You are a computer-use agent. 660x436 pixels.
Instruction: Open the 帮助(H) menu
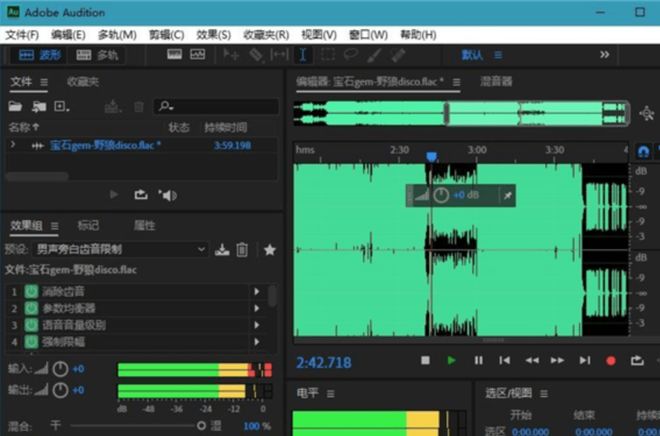[x=418, y=35]
